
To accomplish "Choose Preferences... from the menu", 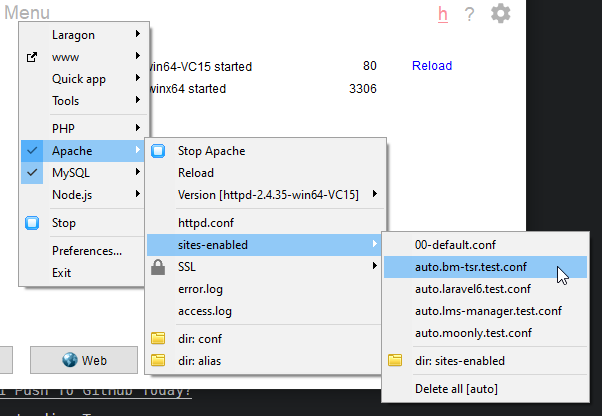I will coord(87,251).
